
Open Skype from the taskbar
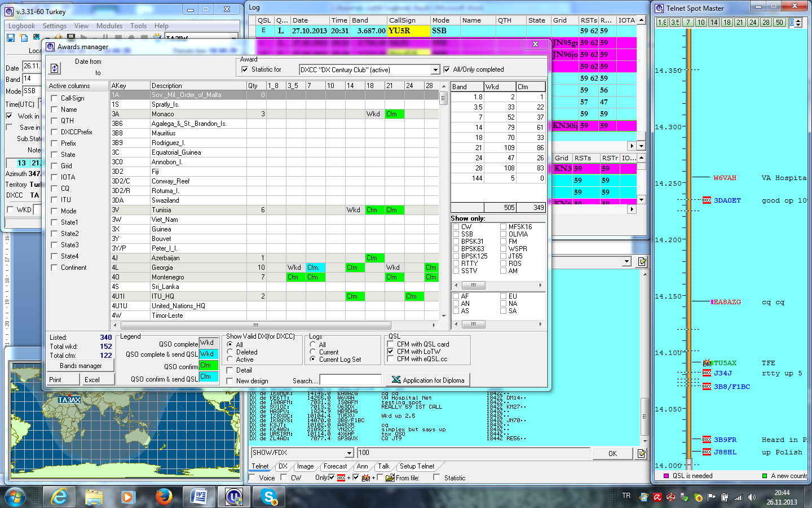point(269,497)
